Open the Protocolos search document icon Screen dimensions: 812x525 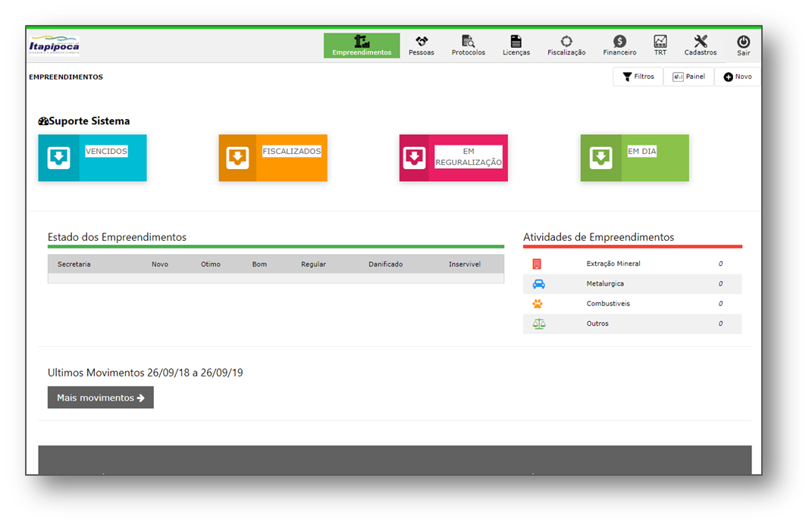[468, 41]
